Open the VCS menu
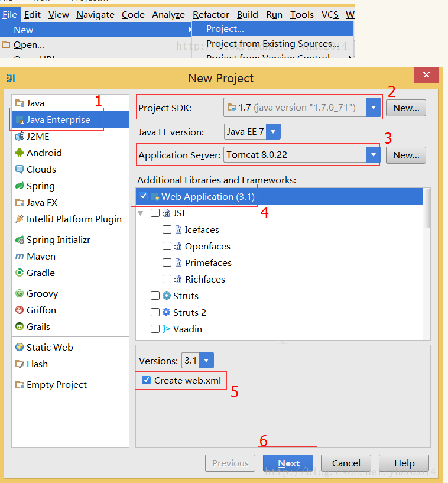 [x=330, y=14]
